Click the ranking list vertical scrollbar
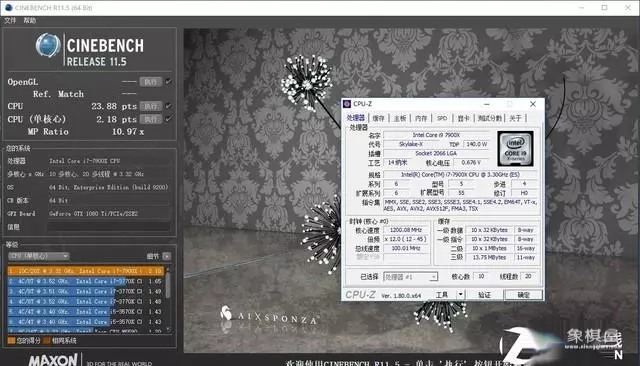Image resolution: width=640 pixels, height=366 pixels. [x=168, y=299]
